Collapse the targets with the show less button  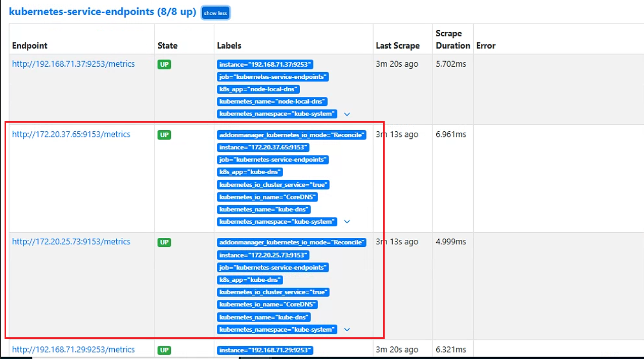[216, 13]
